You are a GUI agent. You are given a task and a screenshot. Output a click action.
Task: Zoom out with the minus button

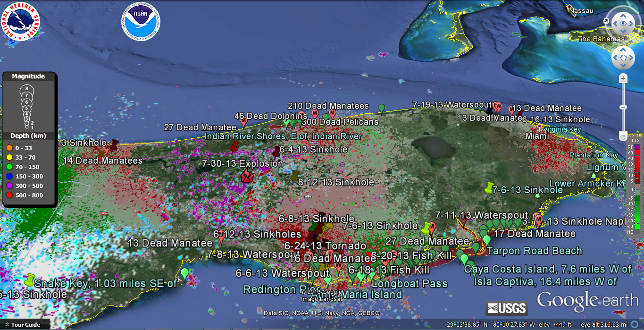click(x=623, y=136)
